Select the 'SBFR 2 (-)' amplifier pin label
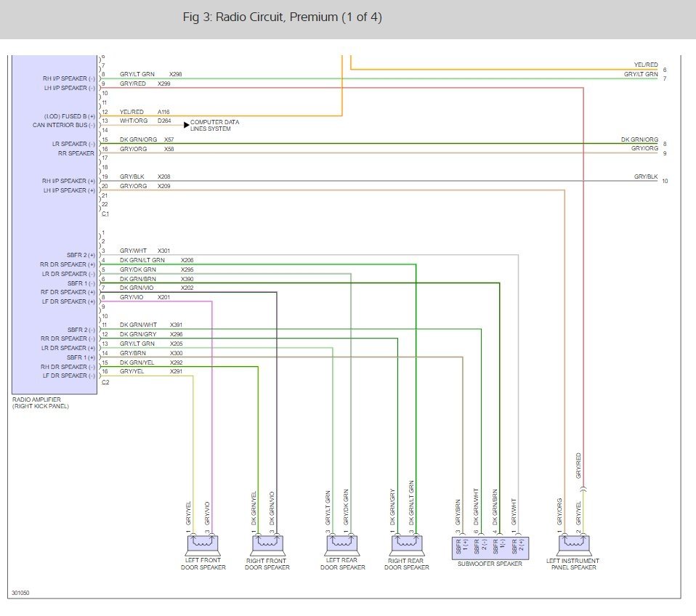The width and height of the screenshot is (696, 616). point(81,330)
